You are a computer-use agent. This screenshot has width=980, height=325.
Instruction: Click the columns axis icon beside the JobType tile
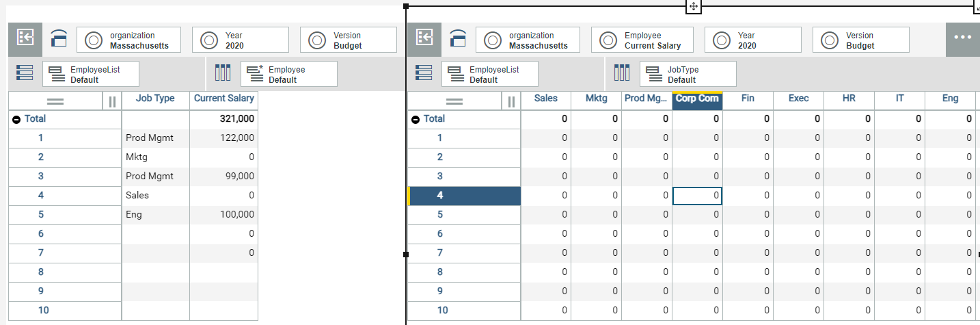(621, 73)
